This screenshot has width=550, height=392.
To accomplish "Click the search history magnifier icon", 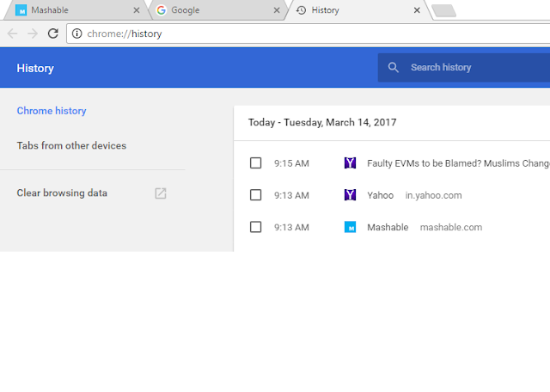I will (394, 67).
